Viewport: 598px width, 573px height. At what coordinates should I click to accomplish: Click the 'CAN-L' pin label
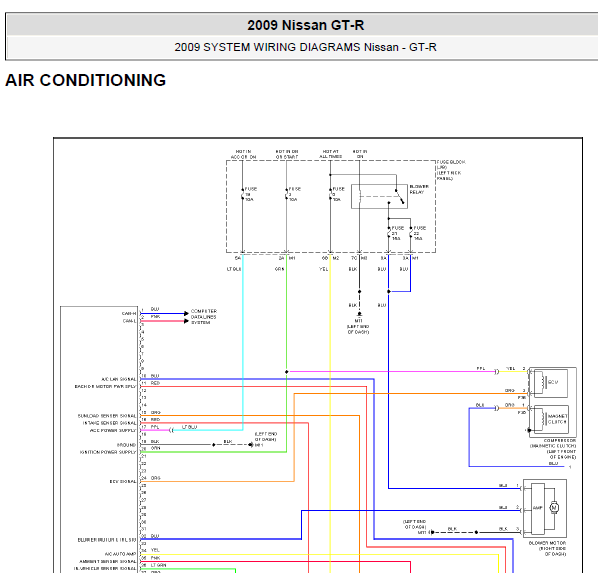[x=129, y=321]
